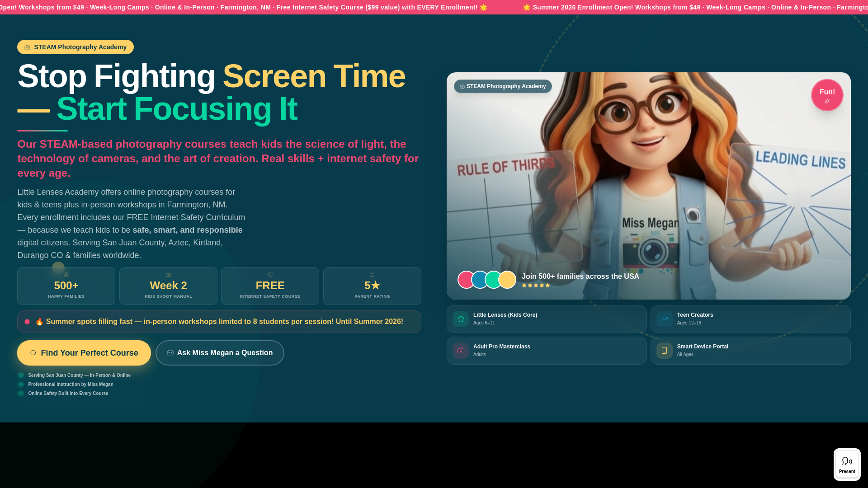
Task: Click the camera icon on Adult Pro Masterclass
Action: [461, 351]
